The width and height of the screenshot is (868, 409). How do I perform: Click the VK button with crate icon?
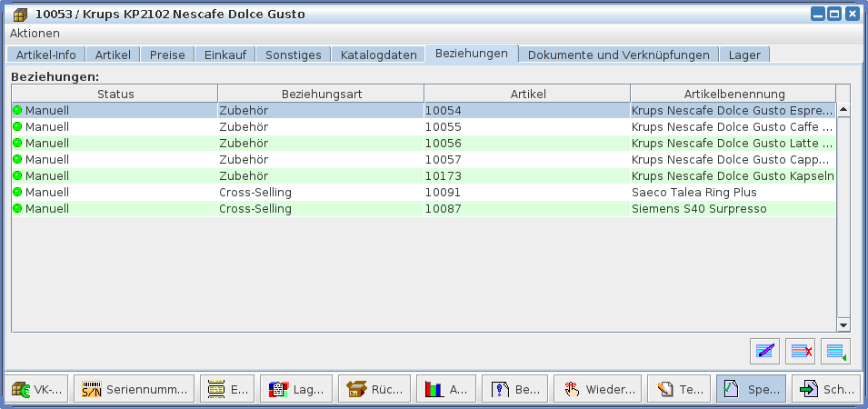[x=36, y=389]
